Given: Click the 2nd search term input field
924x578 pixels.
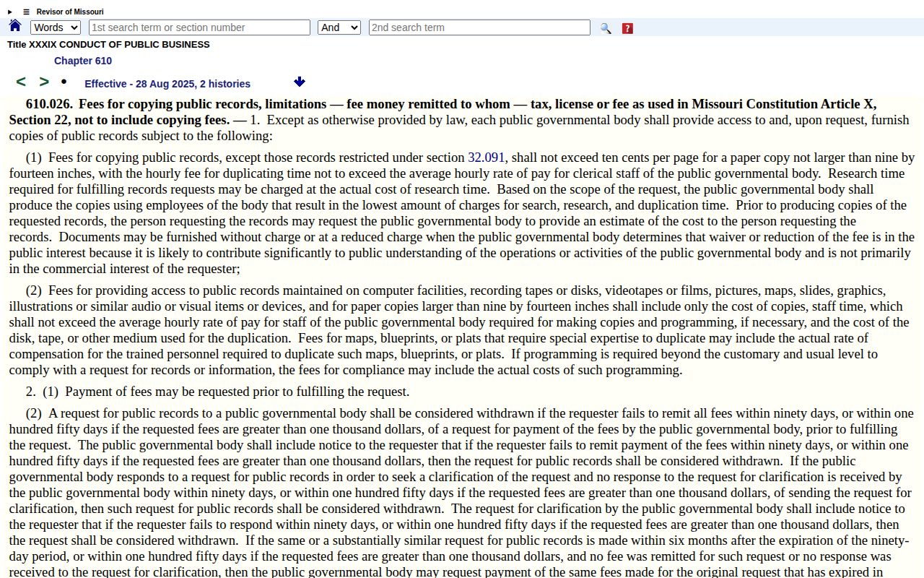Looking at the screenshot, I should pyautogui.click(x=479, y=27).
